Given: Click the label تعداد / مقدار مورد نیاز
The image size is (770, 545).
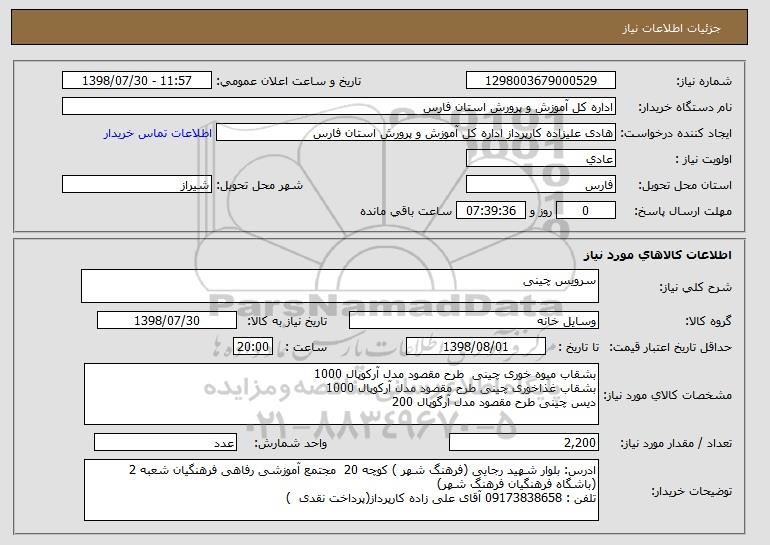Looking at the screenshot, I should pyautogui.click(x=676, y=443).
